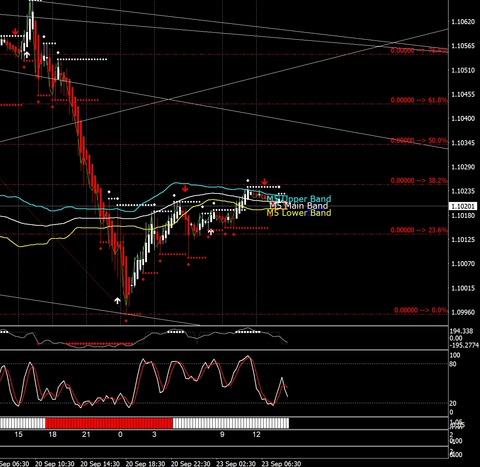Select the 38.2% Fibonacci level label
This screenshot has height=467, width=480.
(x=419, y=180)
